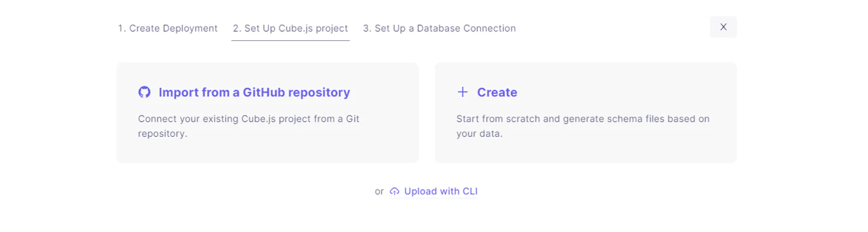Viewport: 868px width, 232px height.
Task: Click the plus icon beside Create
Action: pyautogui.click(x=462, y=92)
